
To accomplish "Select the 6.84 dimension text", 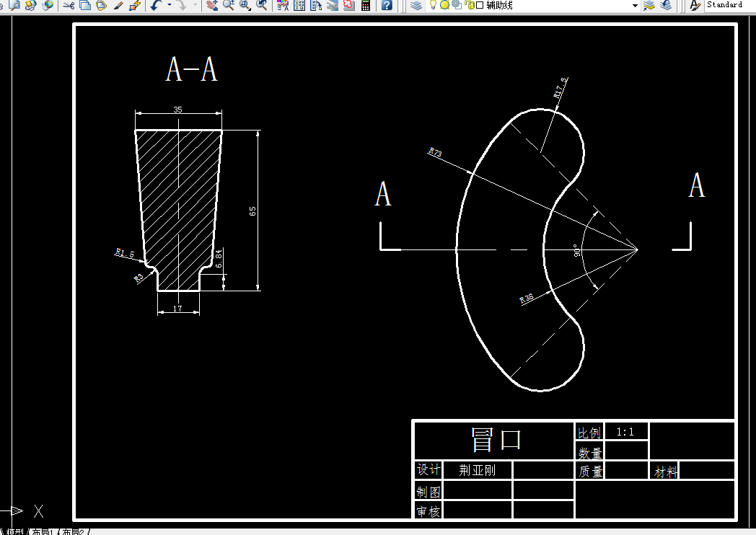I will click(219, 259).
